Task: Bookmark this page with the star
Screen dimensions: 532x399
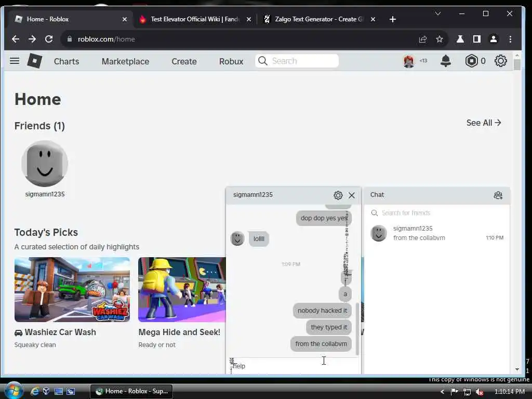Action: pyautogui.click(x=440, y=39)
